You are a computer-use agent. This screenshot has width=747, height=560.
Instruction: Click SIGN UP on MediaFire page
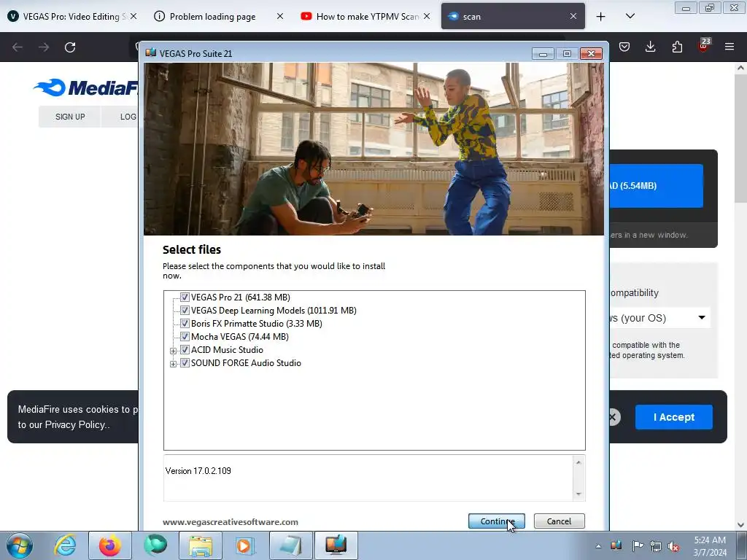[70, 117]
